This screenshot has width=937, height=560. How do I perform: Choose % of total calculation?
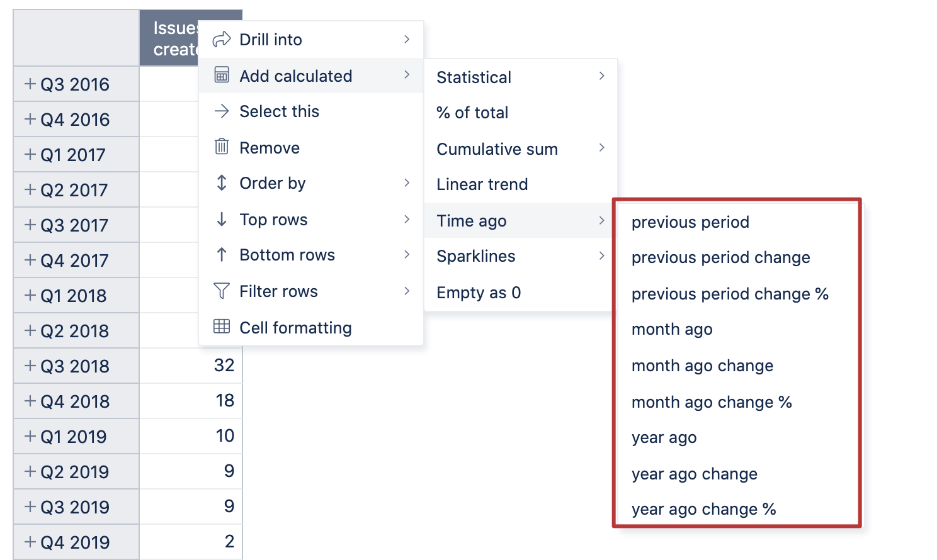(x=472, y=113)
